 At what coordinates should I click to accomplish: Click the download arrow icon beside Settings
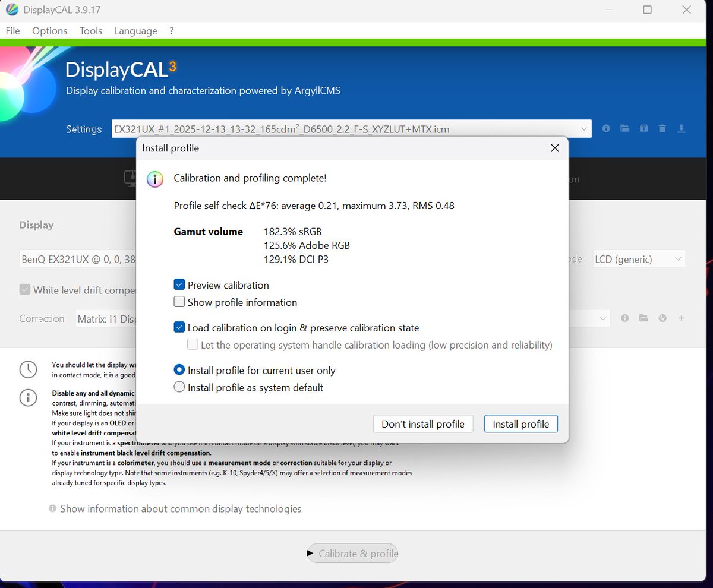[x=682, y=128]
